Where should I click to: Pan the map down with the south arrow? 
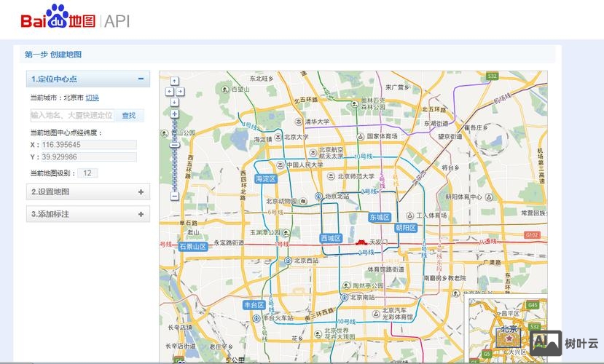pos(175,102)
